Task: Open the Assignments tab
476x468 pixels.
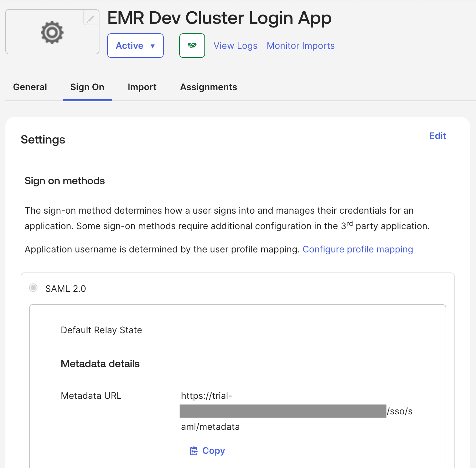Action: point(209,87)
